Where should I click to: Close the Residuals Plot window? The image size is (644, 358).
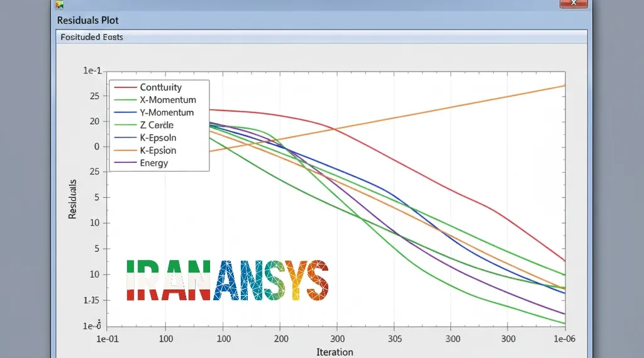pyautogui.click(x=574, y=3)
